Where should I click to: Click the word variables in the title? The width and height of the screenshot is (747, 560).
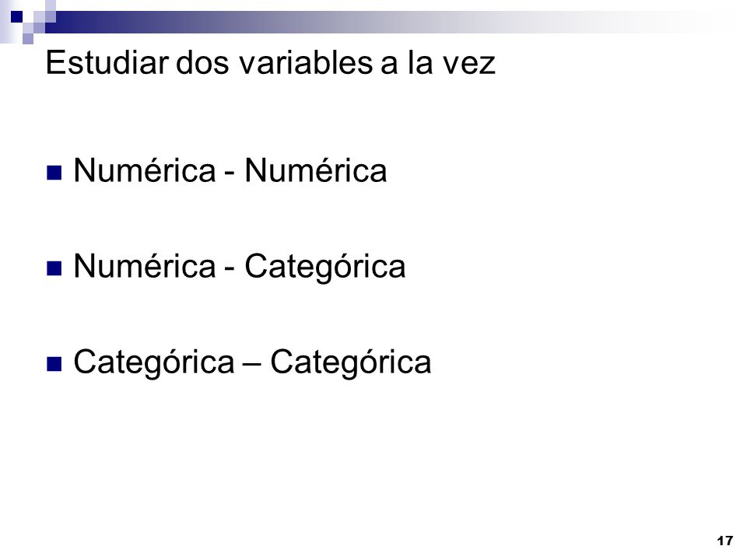(305, 62)
